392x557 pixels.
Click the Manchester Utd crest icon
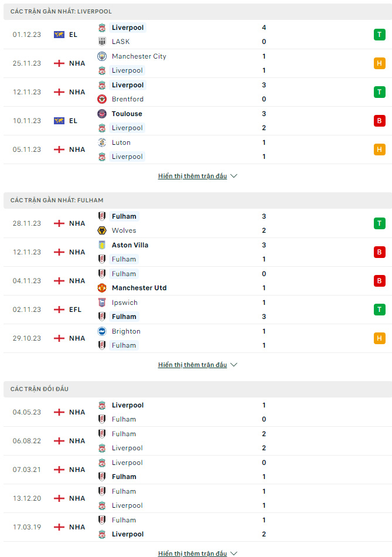click(102, 288)
